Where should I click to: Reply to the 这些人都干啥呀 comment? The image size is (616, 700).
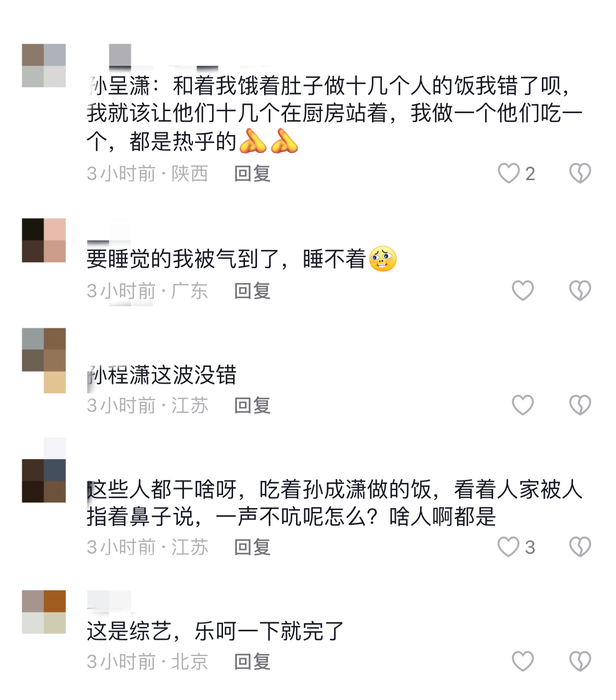[x=253, y=547]
